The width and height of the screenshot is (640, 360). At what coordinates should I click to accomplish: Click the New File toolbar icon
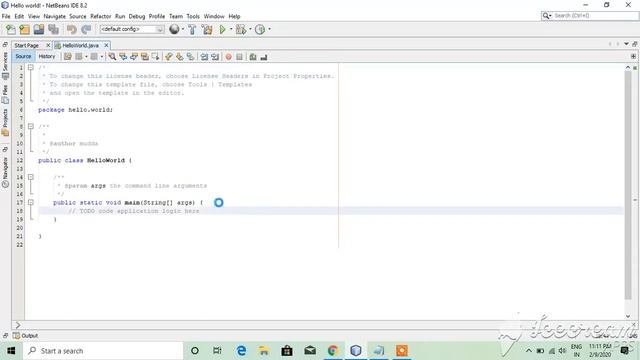pos(11,29)
